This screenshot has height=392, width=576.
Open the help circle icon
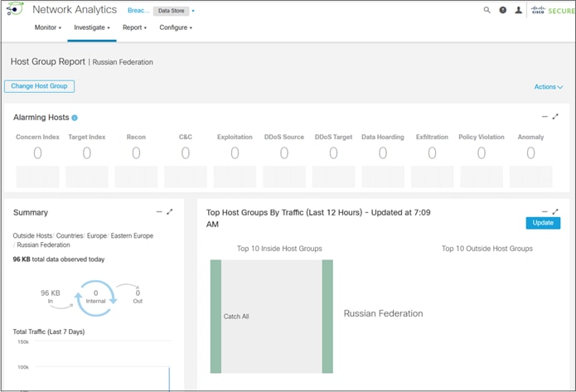[502, 10]
